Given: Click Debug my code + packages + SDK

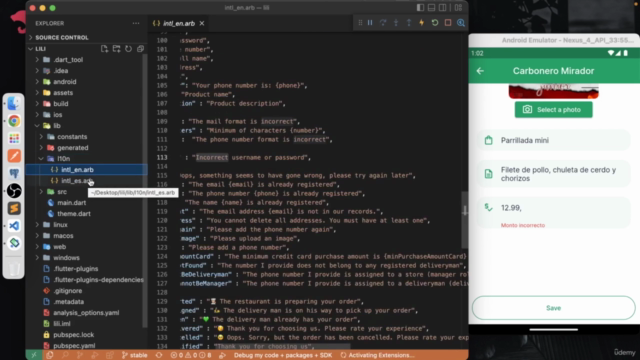Looking at the screenshot, I should pyautogui.click(x=282, y=355).
